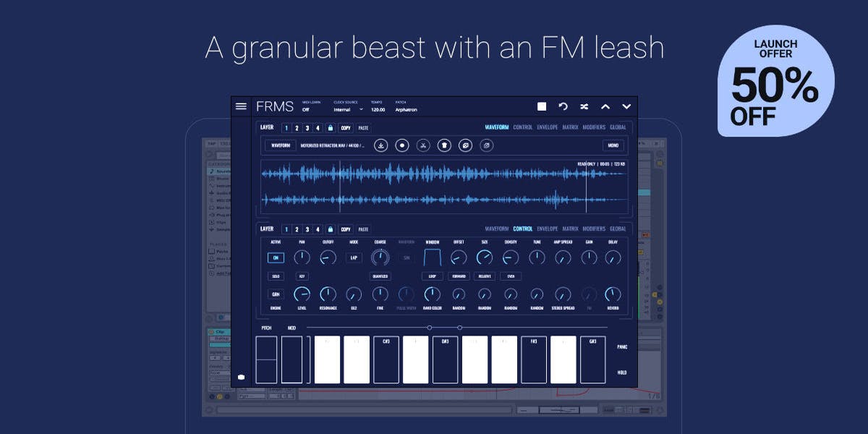Click the download/import waveform icon
The width and height of the screenshot is (868, 434).
pyautogui.click(x=380, y=145)
